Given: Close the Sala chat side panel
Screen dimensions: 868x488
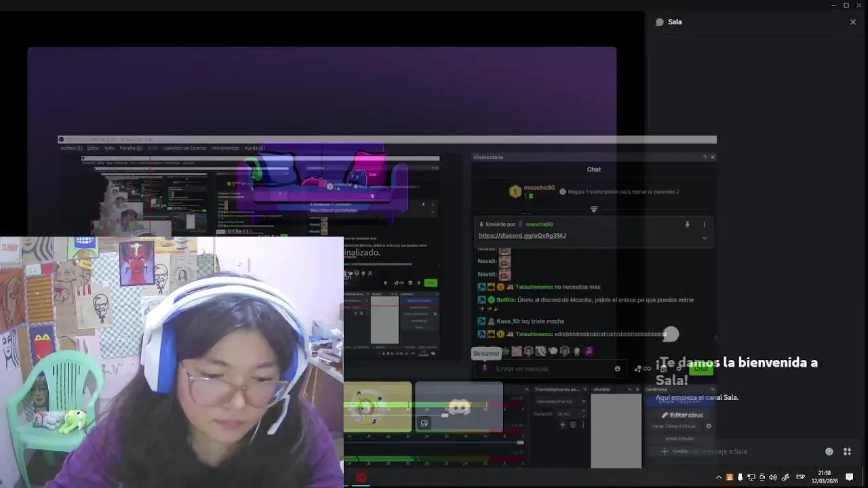Looking at the screenshot, I should [853, 22].
